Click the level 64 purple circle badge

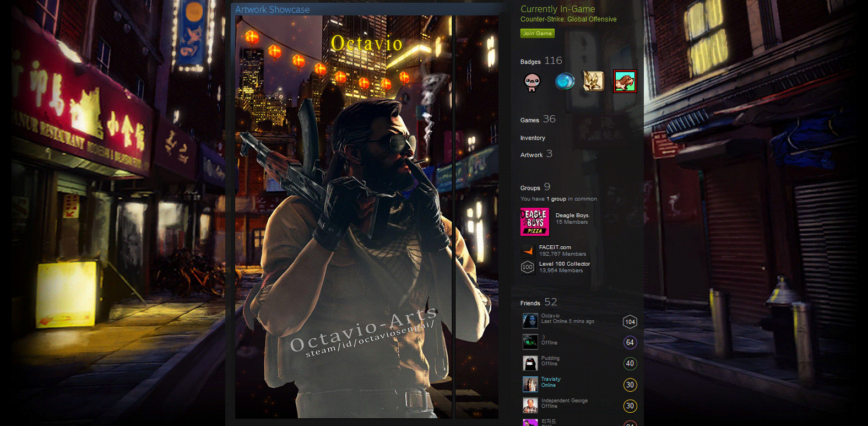pos(630,343)
